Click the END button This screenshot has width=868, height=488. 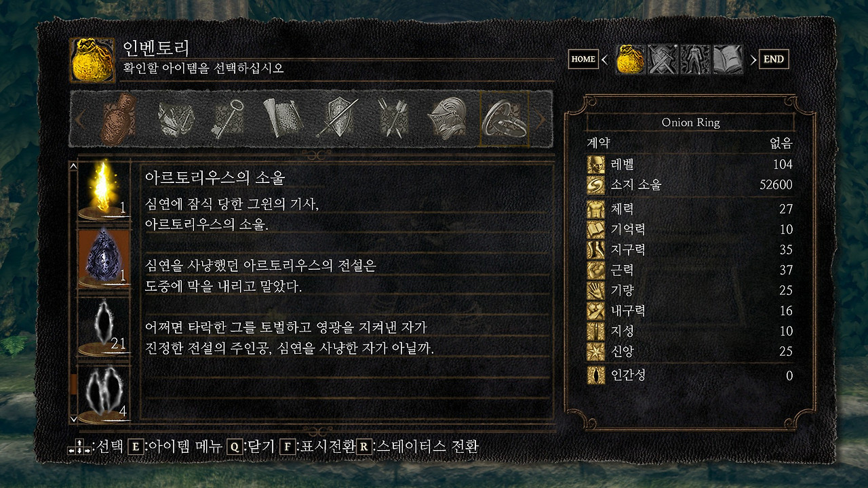(774, 59)
